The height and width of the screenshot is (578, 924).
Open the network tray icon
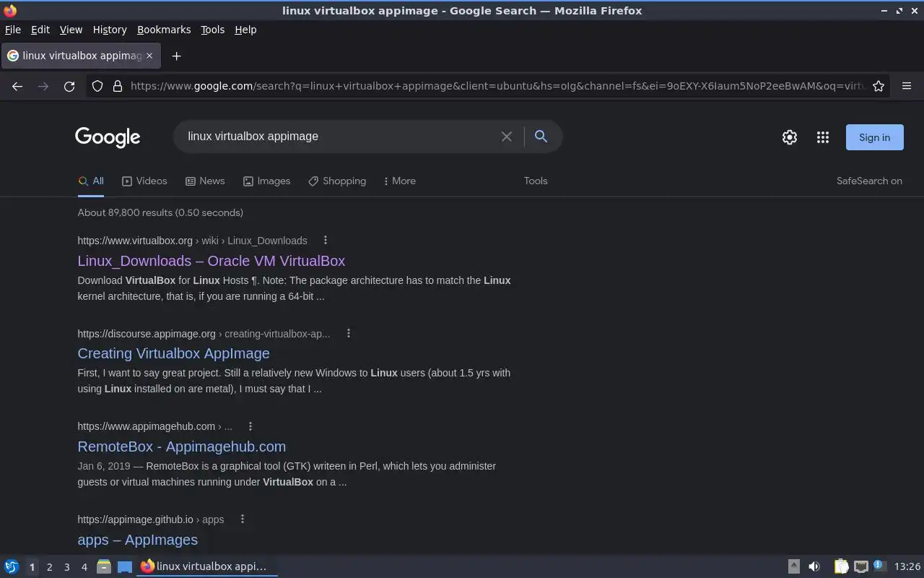pyautogui.click(x=860, y=566)
